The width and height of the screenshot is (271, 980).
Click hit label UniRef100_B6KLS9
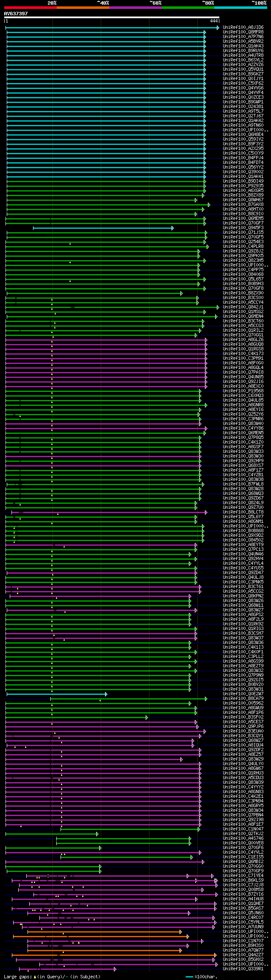pyautogui.click(x=243, y=880)
